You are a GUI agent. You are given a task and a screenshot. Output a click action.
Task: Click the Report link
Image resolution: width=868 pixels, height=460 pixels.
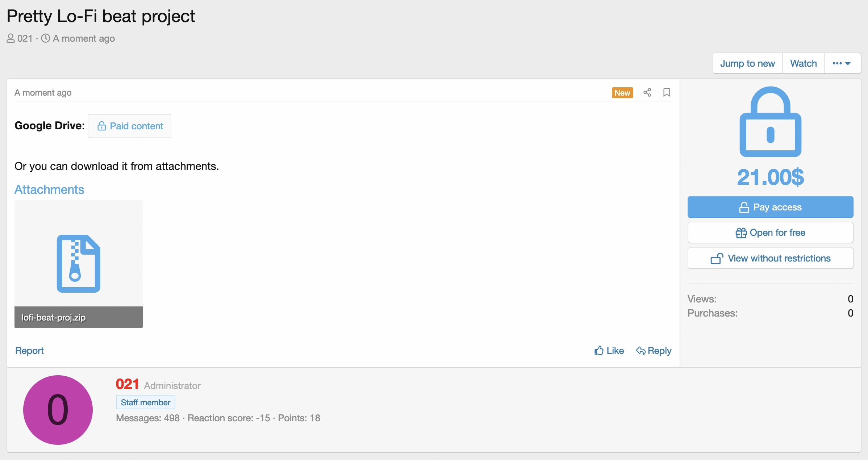[x=29, y=351]
